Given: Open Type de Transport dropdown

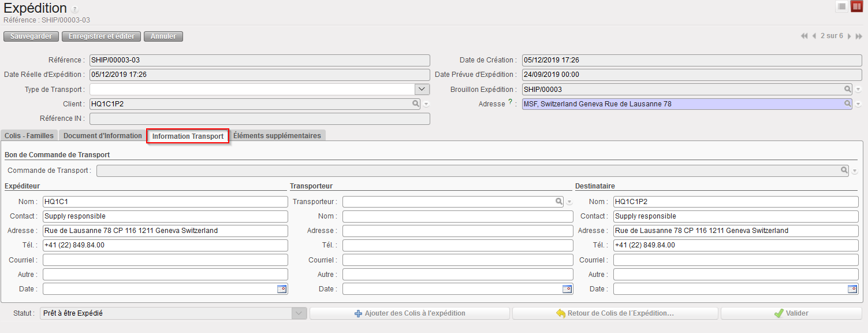Looking at the screenshot, I should [422, 89].
